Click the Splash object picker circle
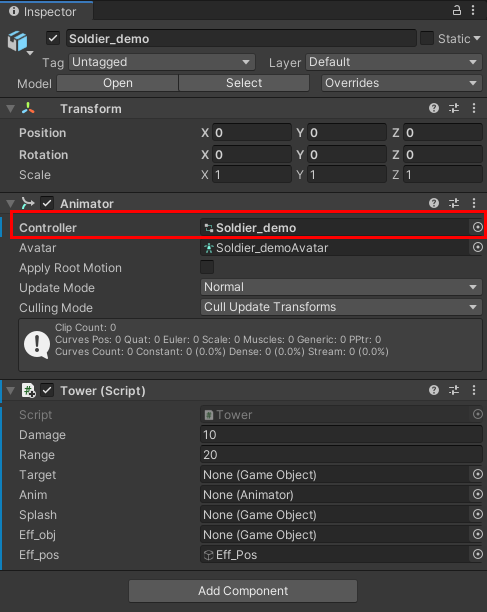Viewport: 487px width, 612px height. coord(478,514)
